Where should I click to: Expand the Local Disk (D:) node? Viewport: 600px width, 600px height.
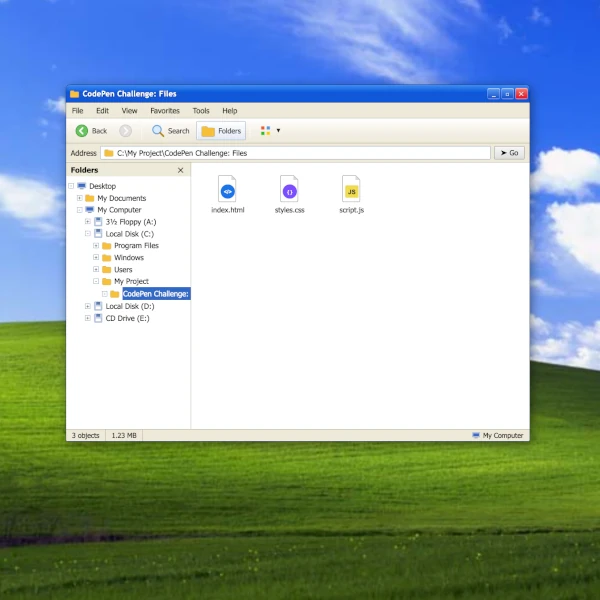point(88,306)
